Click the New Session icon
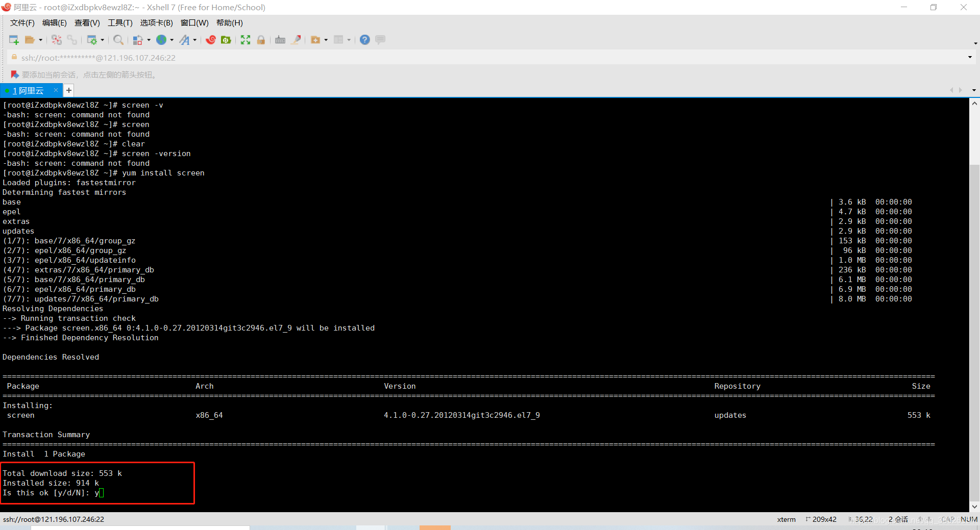This screenshot has width=980, height=530. coord(14,40)
